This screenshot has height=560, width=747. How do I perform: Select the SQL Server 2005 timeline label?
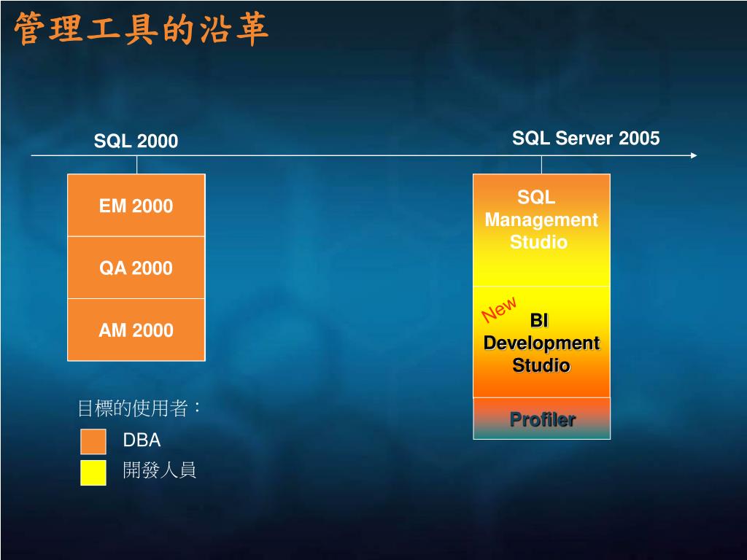point(586,138)
